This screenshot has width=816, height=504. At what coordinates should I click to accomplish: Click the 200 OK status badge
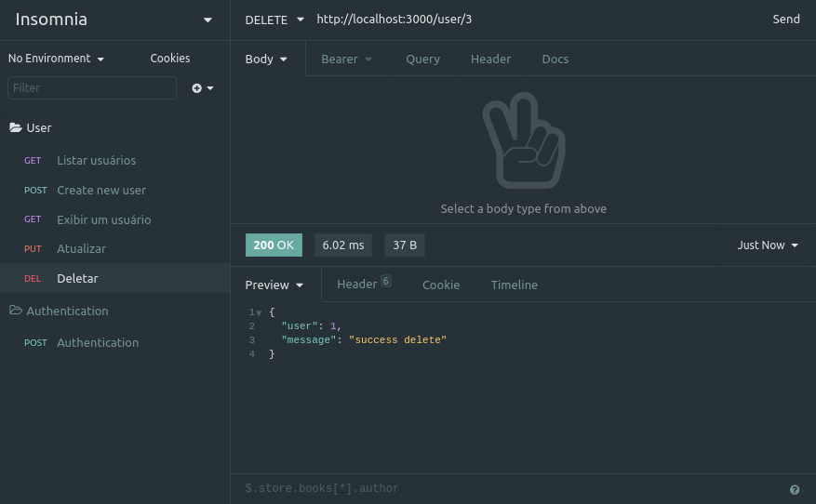point(274,245)
